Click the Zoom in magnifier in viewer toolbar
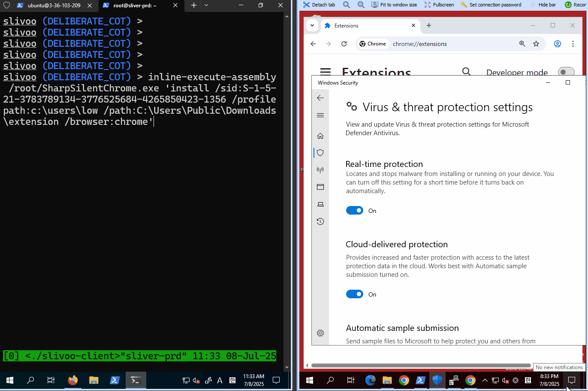The height and width of the screenshot is (391, 588). [x=347, y=5]
